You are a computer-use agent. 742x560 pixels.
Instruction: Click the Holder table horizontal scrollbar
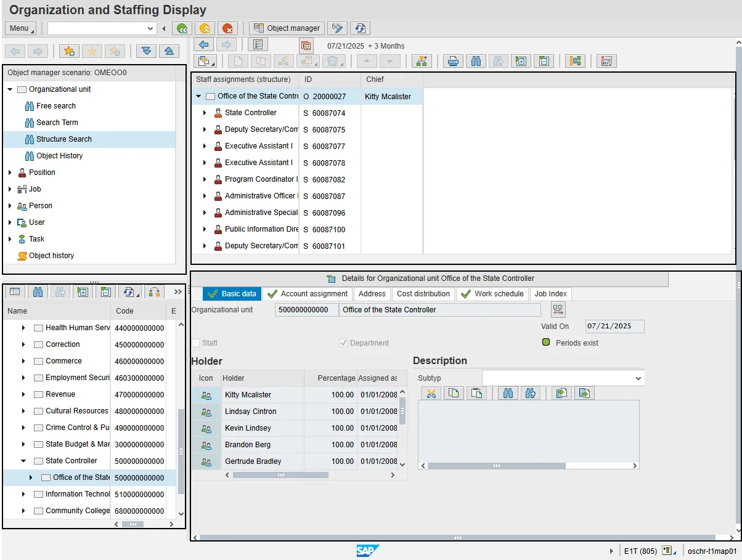point(280,475)
